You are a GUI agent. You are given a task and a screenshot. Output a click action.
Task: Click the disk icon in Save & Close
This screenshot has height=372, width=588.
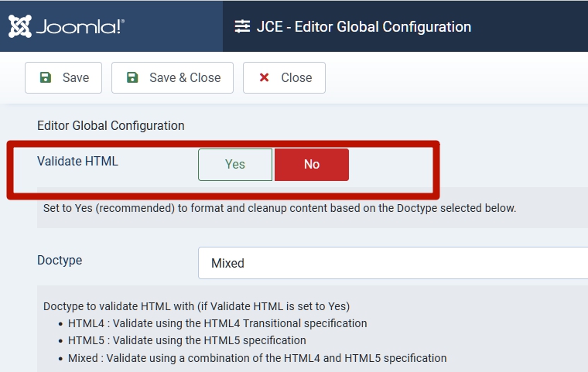[132, 77]
